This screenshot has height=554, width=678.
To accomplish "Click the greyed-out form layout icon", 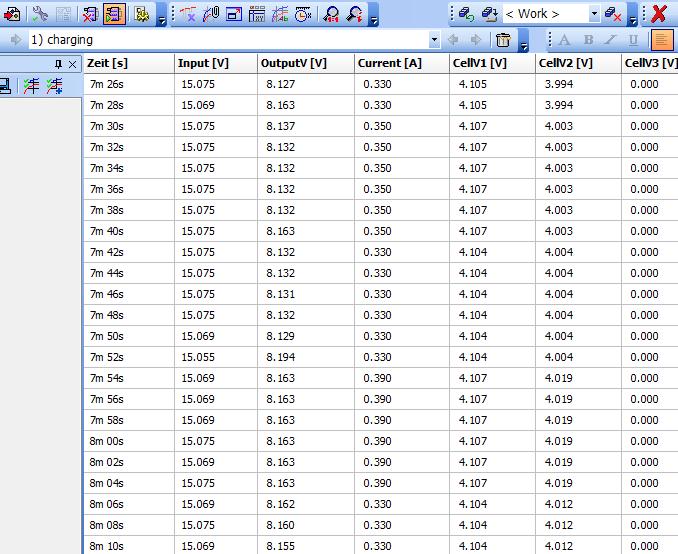I will [64, 14].
